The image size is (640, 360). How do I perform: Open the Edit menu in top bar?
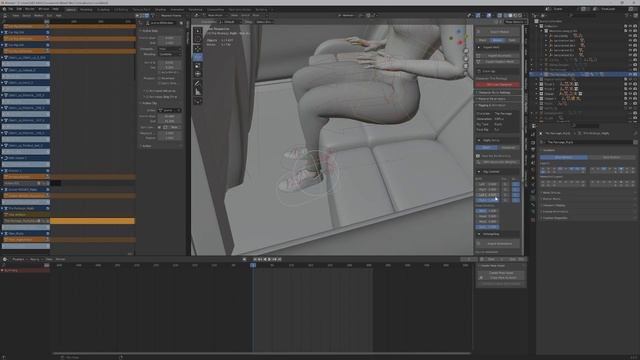coord(19,9)
